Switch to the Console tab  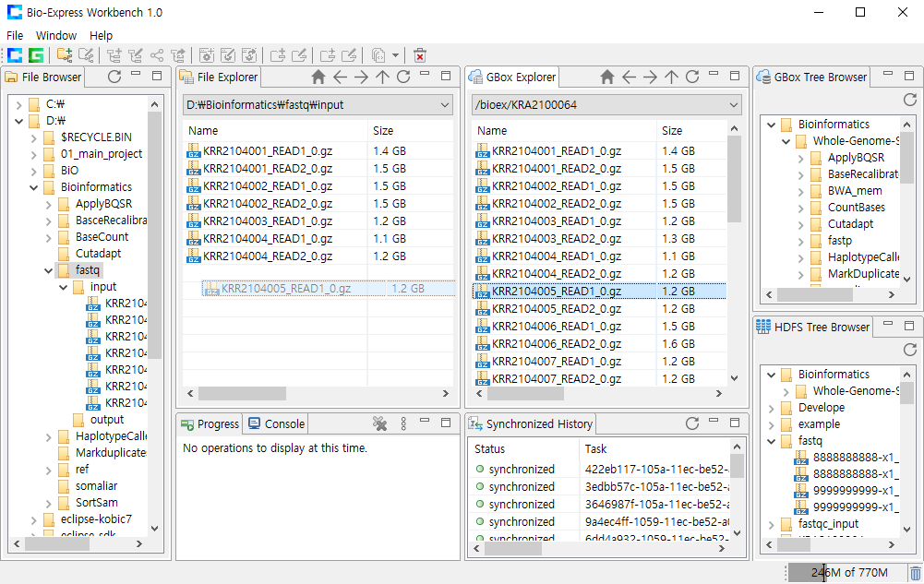coord(276,423)
